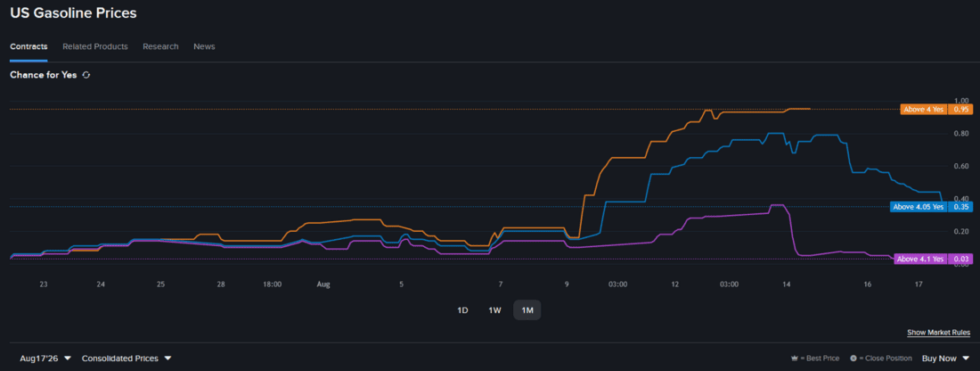The image size is (980, 371).
Task: Select the 1W time range
Action: click(494, 310)
